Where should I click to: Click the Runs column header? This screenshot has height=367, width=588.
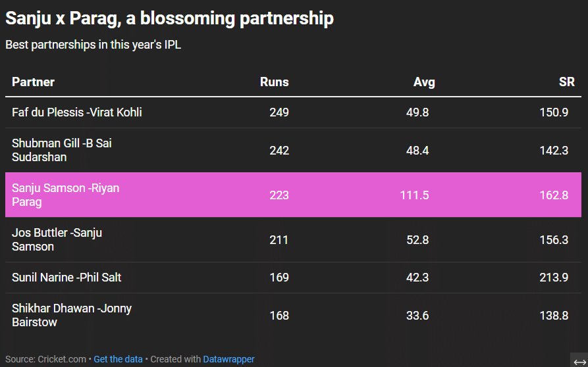274,82
